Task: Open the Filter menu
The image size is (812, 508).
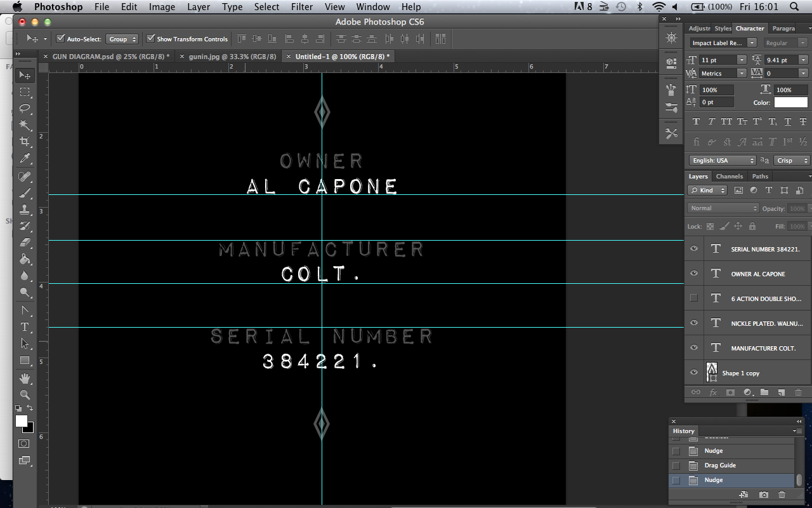Action: tap(302, 7)
